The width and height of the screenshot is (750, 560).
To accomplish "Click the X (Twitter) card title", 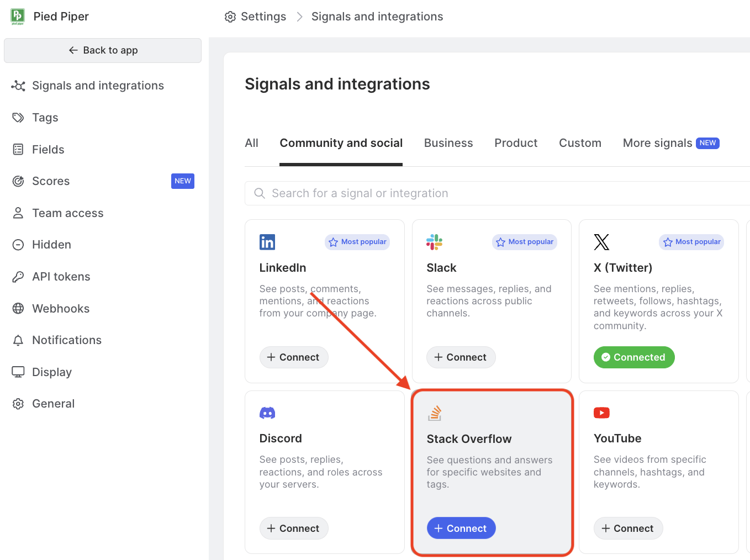I will tap(623, 268).
